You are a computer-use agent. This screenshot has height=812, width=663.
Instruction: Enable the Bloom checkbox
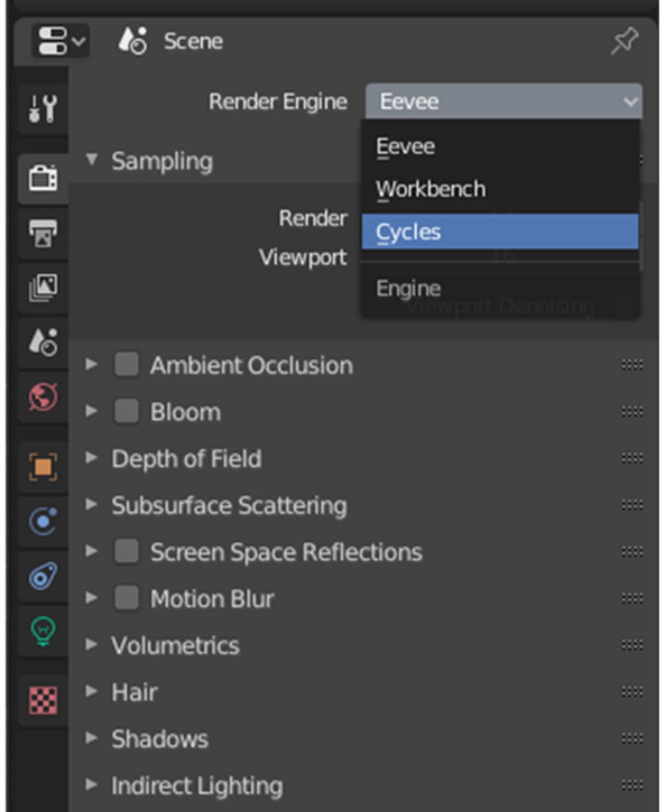[127, 412]
